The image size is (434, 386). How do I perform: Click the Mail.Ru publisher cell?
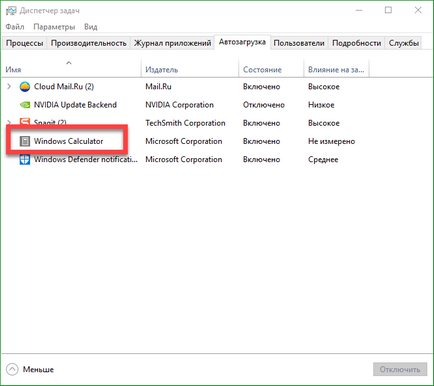[x=158, y=87]
